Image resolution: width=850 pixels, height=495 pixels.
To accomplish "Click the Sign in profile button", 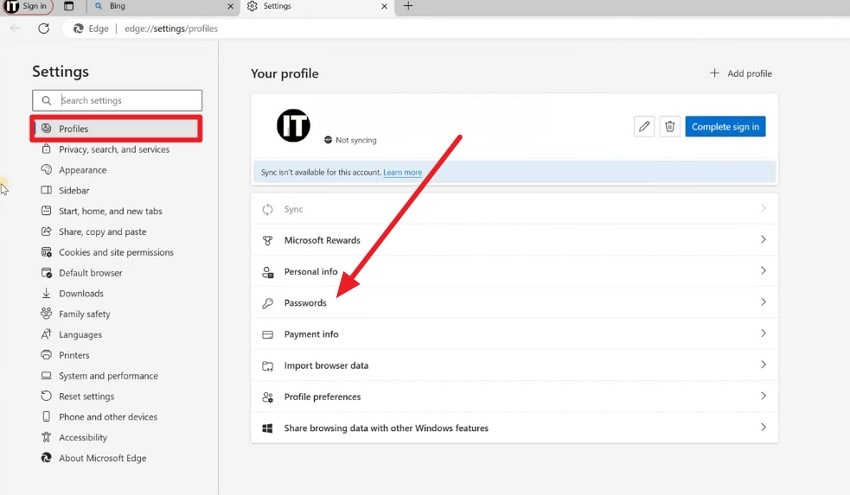I will [x=27, y=7].
